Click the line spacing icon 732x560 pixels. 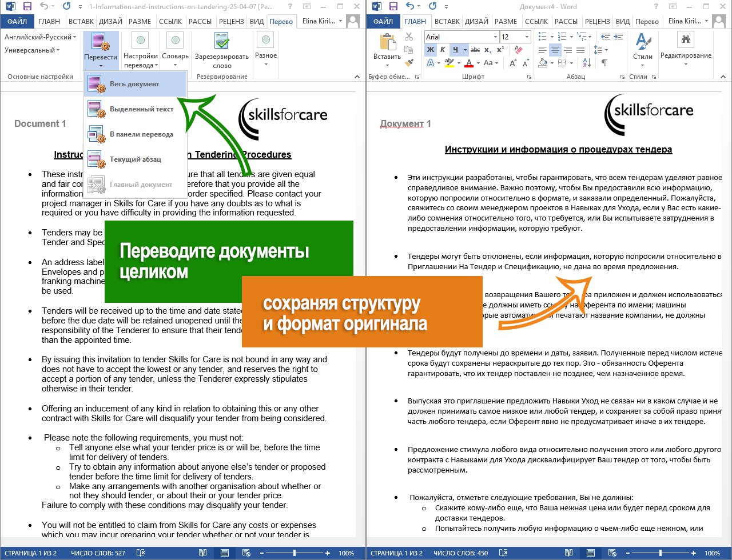point(598,50)
